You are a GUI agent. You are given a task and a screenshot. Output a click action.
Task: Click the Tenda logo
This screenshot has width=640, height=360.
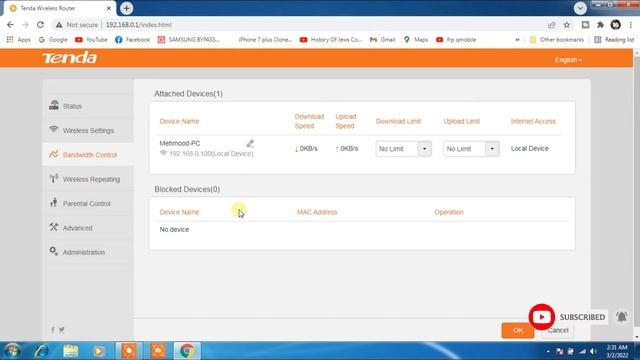coord(69,58)
